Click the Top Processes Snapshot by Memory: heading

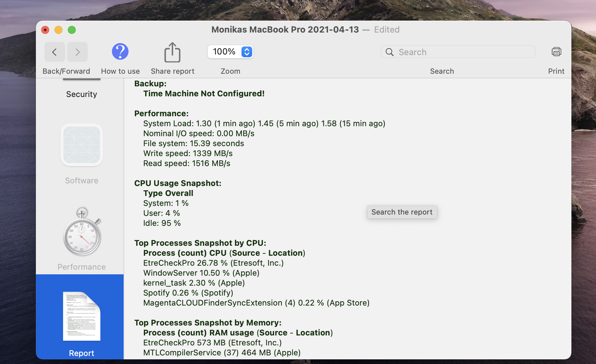pos(208,323)
